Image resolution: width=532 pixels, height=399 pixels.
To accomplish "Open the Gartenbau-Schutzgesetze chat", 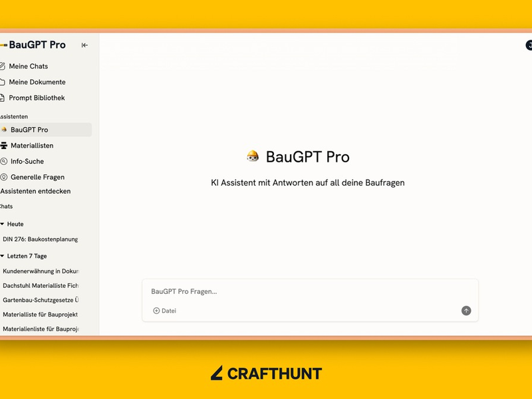I will (40, 301).
